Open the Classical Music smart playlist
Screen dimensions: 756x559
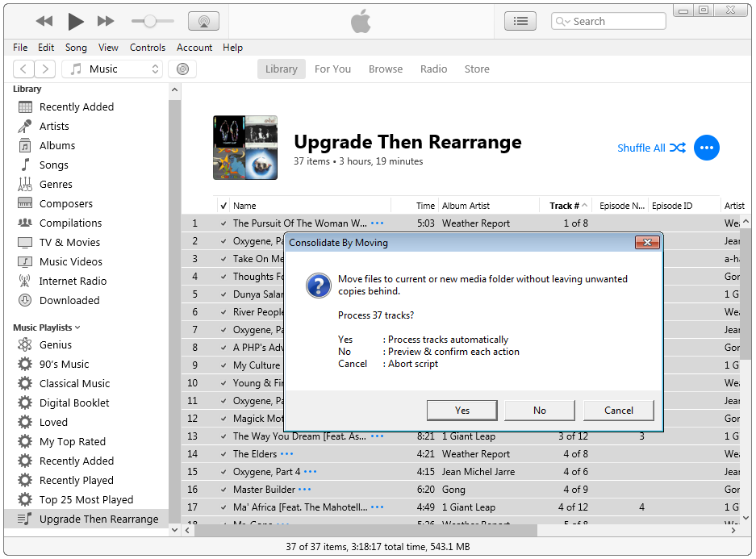(75, 384)
